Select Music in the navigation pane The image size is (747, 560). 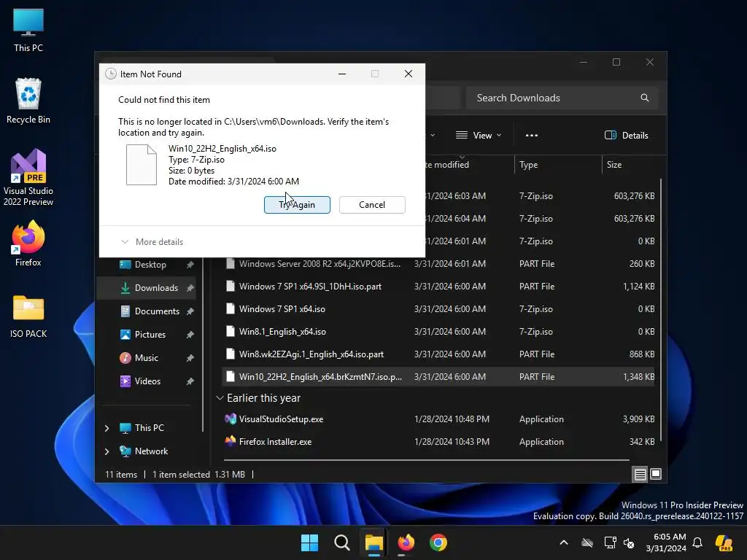tap(146, 357)
